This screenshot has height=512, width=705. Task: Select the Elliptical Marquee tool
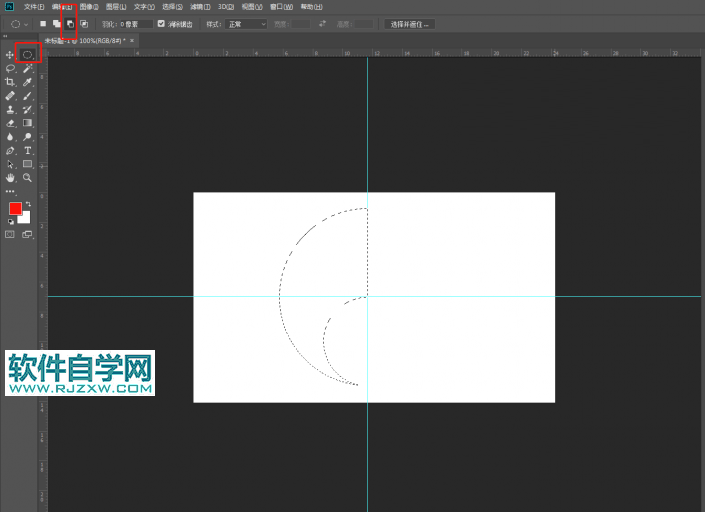(28, 54)
